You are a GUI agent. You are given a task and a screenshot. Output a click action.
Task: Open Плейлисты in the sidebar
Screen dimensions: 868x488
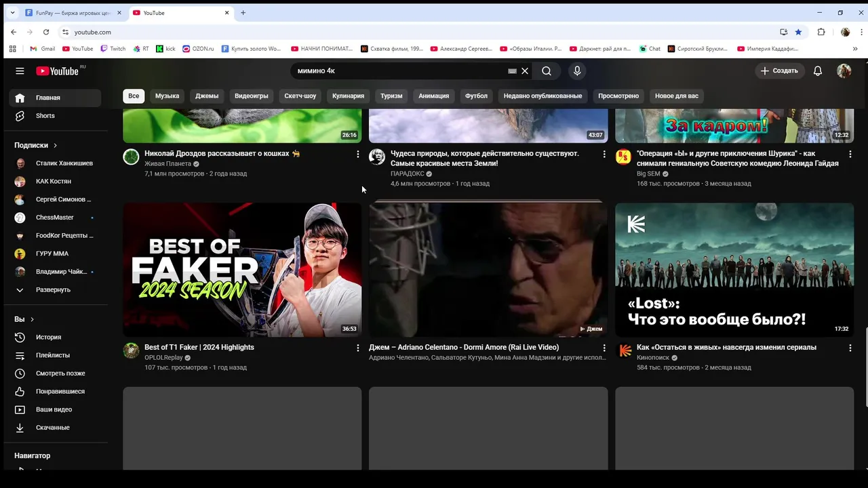[x=55, y=355]
